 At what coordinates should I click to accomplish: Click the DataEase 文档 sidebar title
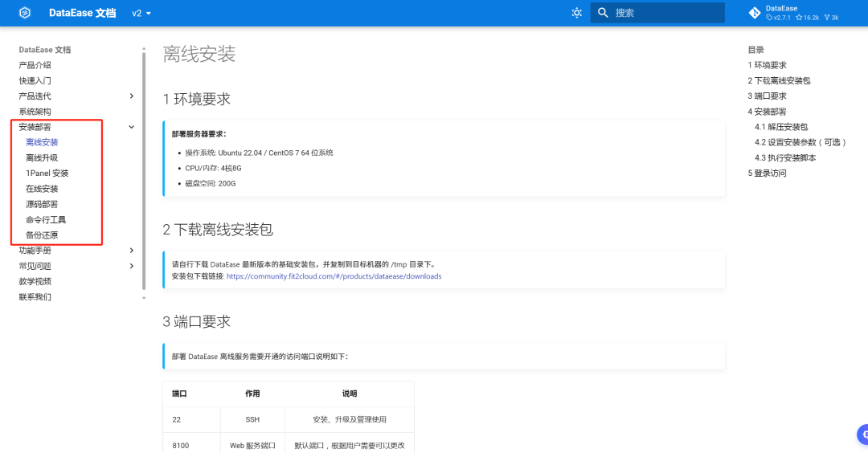coord(45,49)
